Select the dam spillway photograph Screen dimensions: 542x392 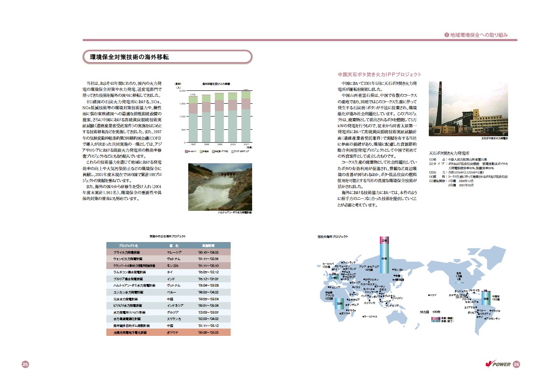pyautogui.click(x=220, y=186)
